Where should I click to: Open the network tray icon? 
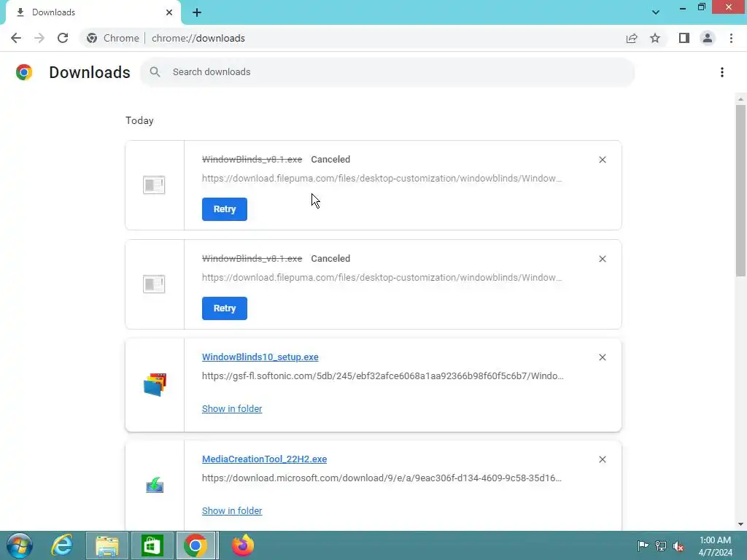click(x=661, y=545)
